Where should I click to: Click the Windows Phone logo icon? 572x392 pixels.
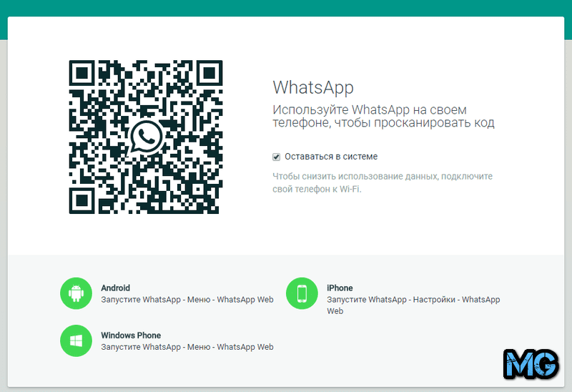tap(76, 340)
